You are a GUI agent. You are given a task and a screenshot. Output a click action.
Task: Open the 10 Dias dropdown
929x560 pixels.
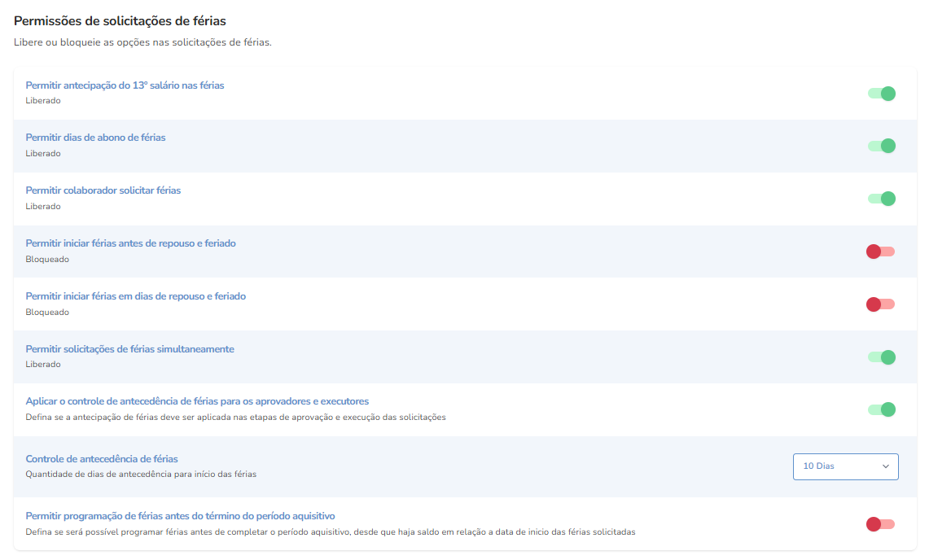tap(845, 466)
